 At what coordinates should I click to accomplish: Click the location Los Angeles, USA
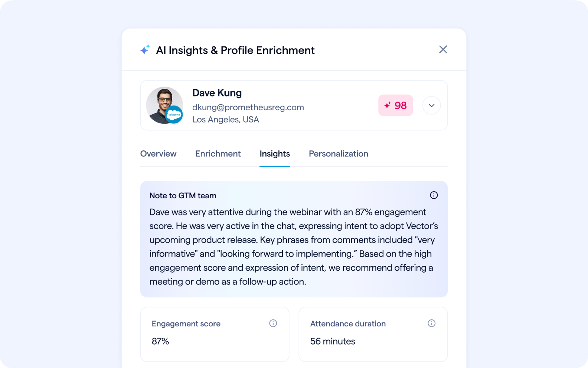[226, 120]
